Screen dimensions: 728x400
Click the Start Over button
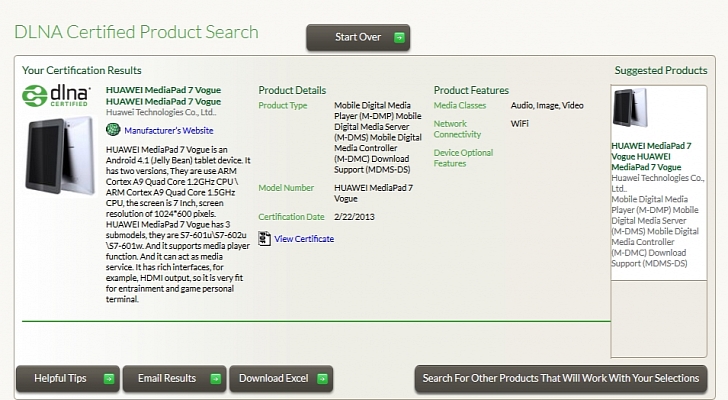tap(358, 38)
